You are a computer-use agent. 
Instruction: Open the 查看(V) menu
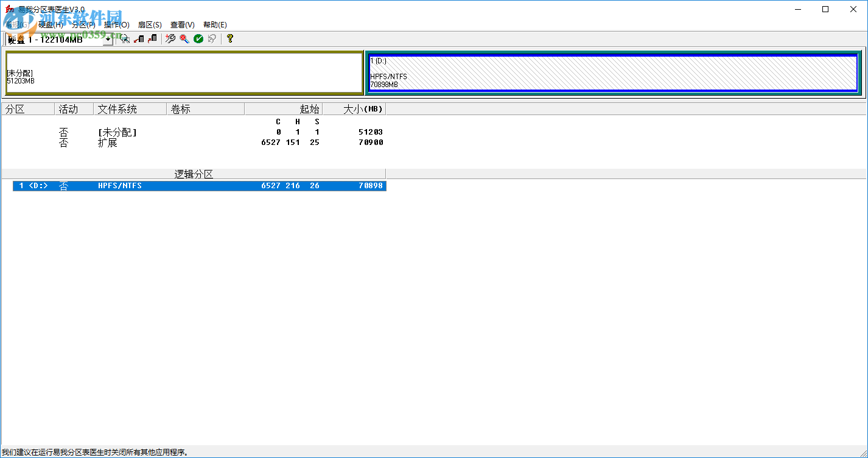click(183, 25)
